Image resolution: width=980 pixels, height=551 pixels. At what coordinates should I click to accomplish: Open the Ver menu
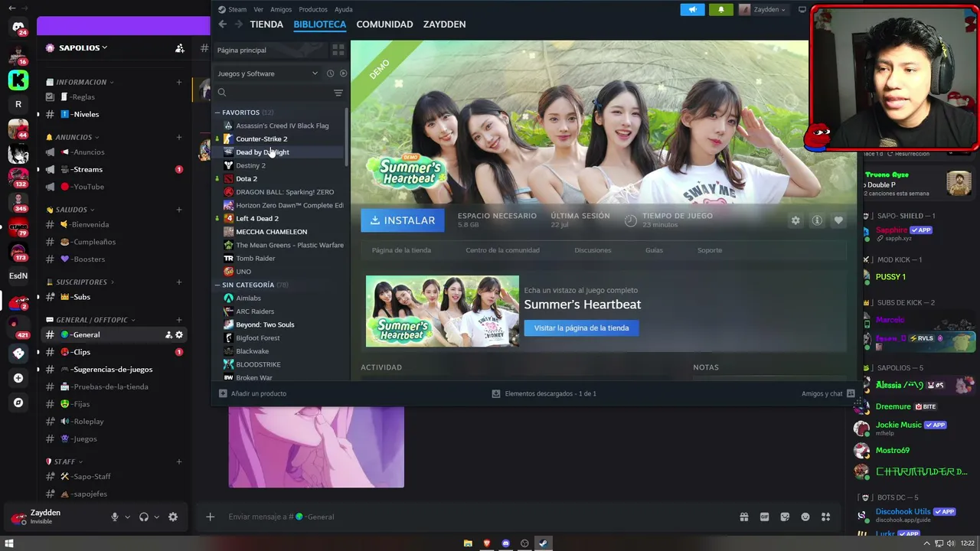pyautogui.click(x=258, y=9)
